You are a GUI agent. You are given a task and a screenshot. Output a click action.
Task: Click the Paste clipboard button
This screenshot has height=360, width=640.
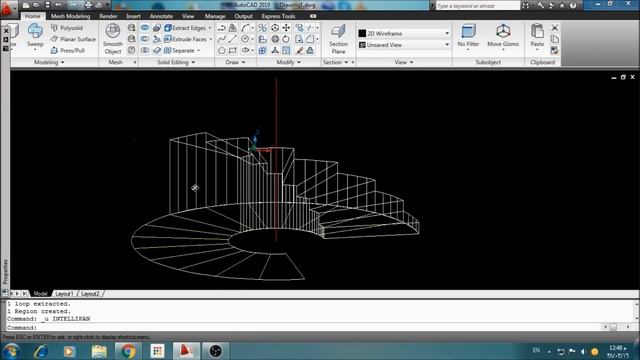coord(537,36)
